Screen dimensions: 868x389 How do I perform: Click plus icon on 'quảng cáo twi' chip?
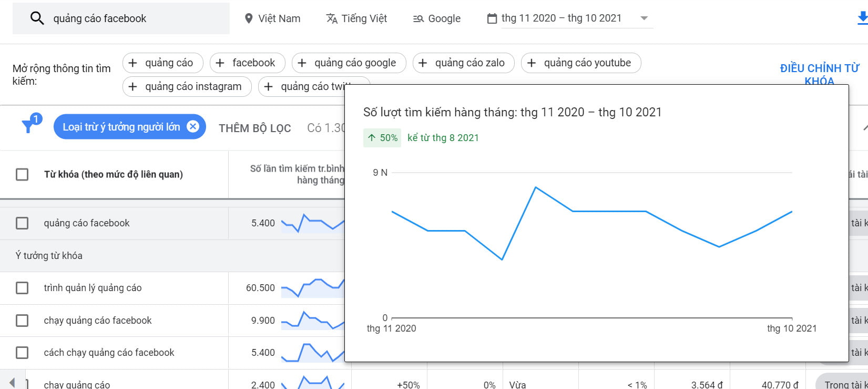point(268,86)
